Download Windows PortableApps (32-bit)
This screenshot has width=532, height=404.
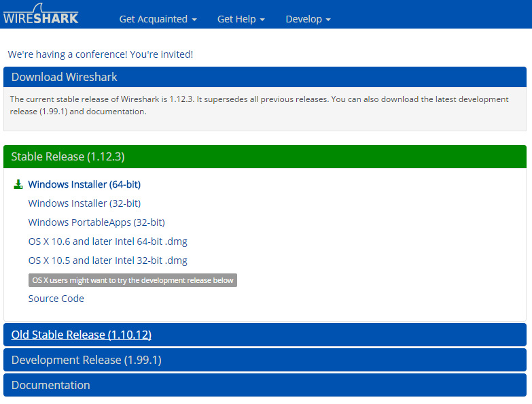coord(96,222)
